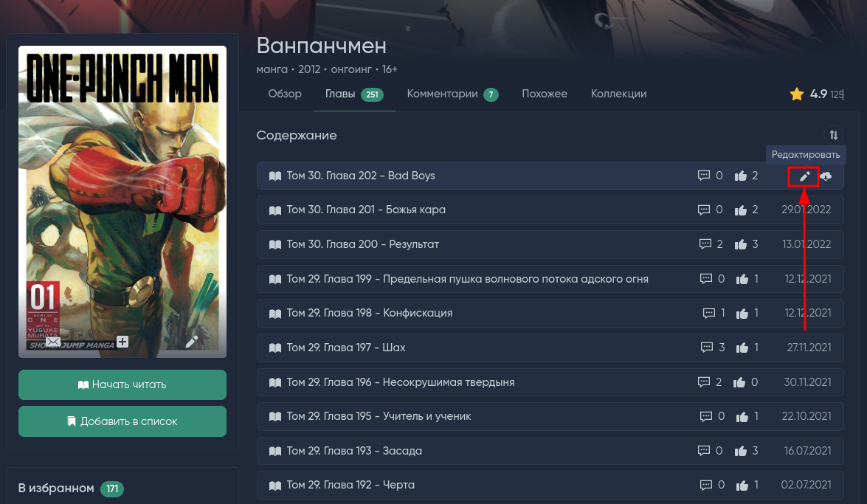Click the cloud download icon for chapter 202
867x504 pixels.
[826, 176]
